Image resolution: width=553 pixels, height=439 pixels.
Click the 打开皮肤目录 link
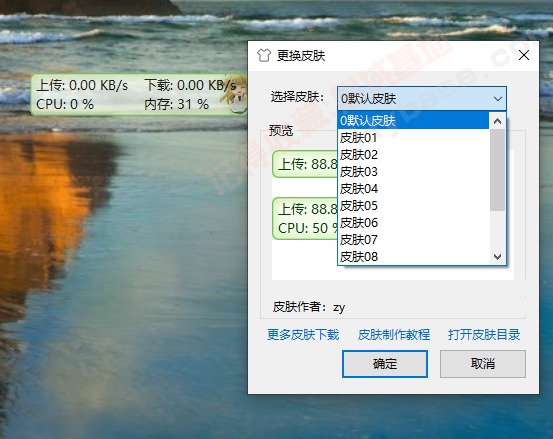484,334
